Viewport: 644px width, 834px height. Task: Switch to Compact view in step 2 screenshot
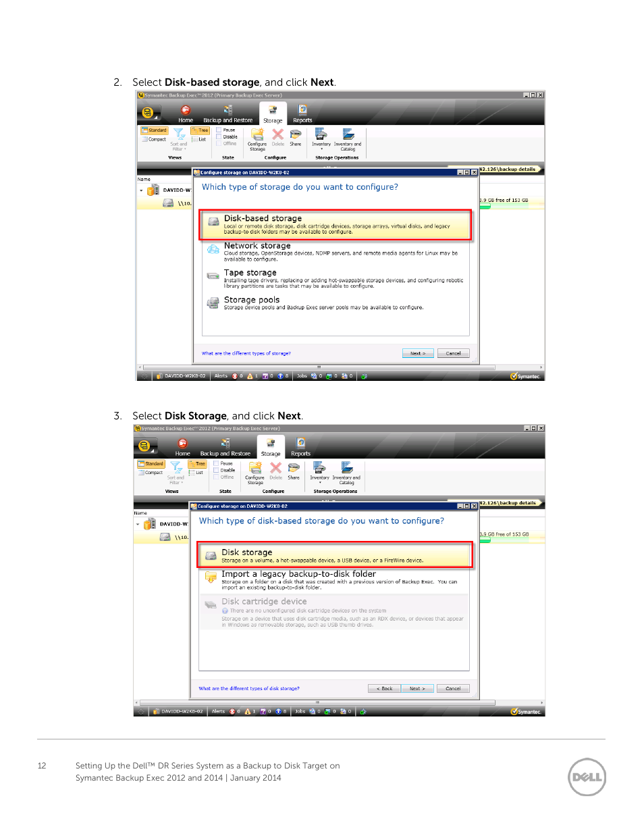click(154, 139)
